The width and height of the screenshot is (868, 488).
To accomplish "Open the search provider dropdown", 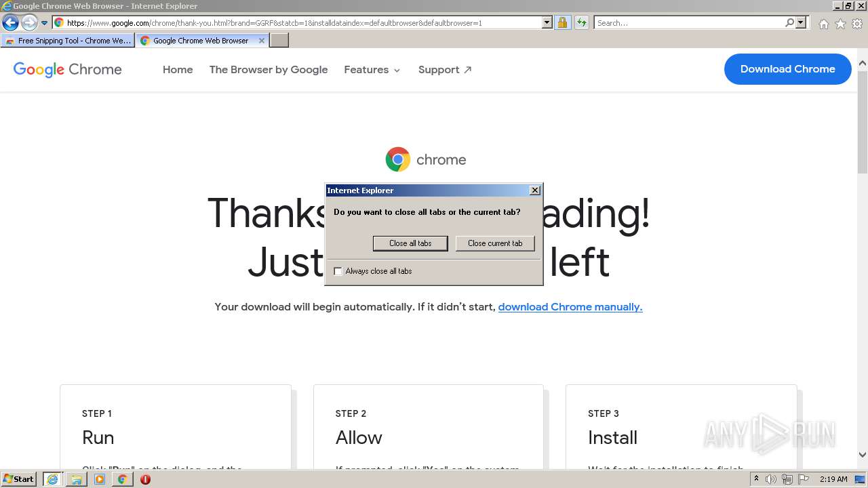I will click(801, 23).
